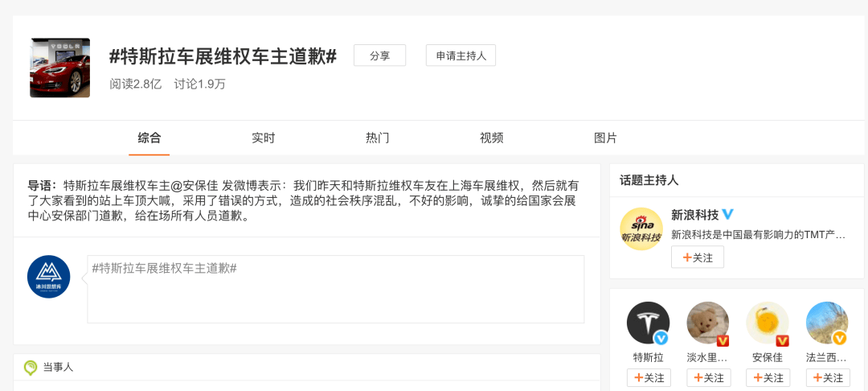Click the red V badge on 安保佳 avatar

click(782, 340)
